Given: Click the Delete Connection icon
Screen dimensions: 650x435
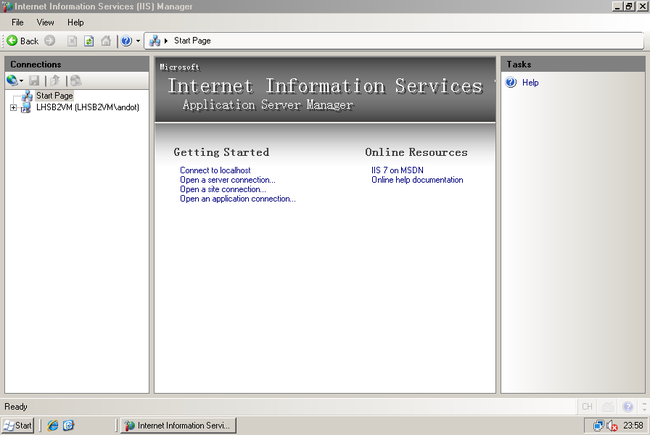Looking at the screenshot, I should pos(76,80).
